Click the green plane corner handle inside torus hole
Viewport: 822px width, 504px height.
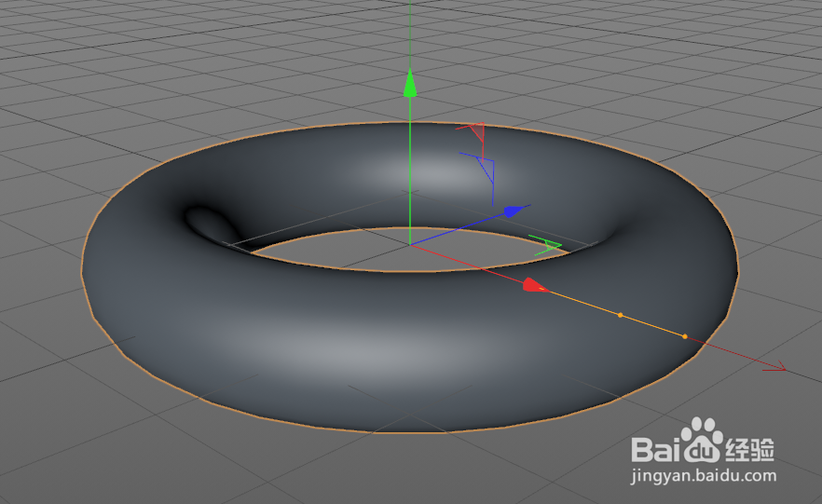point(547,245)
